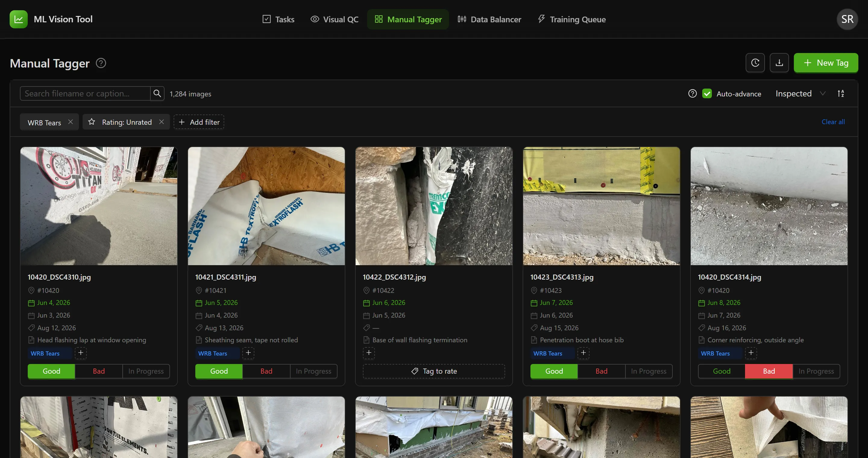Click the New Tag button

(826, 63)
